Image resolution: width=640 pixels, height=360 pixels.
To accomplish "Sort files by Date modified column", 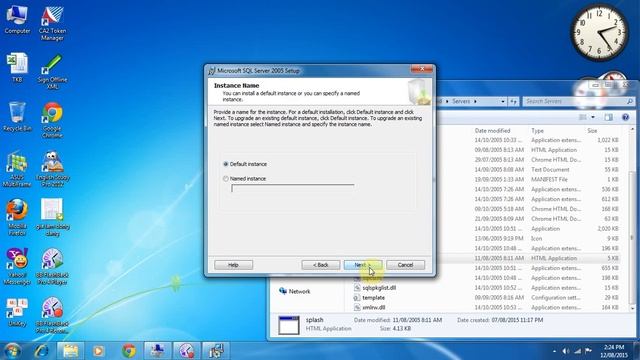I will coord(492,131).
